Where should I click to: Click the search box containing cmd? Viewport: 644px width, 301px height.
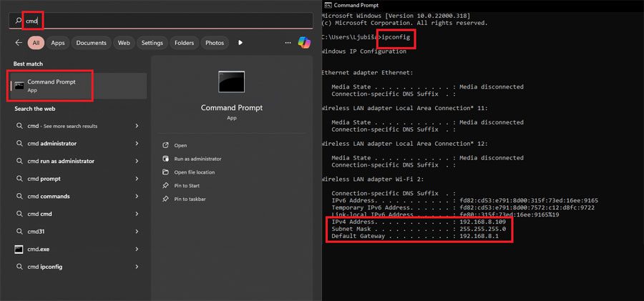click(160, 21)
